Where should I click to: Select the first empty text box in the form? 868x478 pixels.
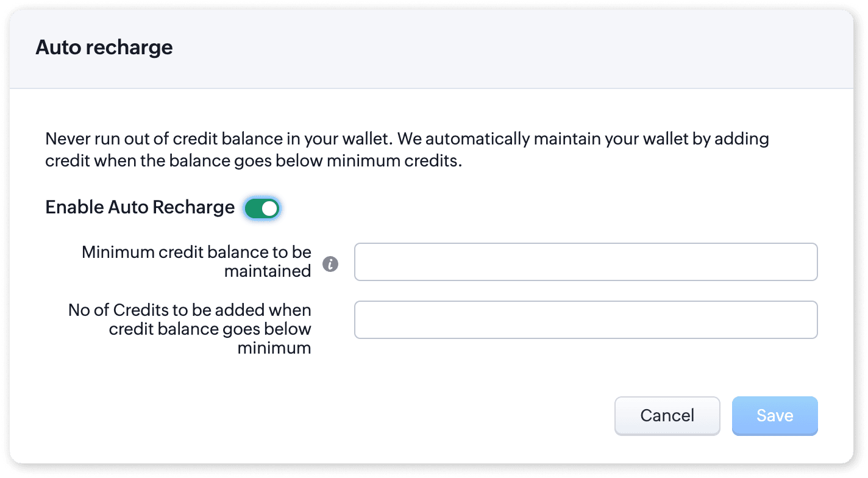(x=585, y=262)
